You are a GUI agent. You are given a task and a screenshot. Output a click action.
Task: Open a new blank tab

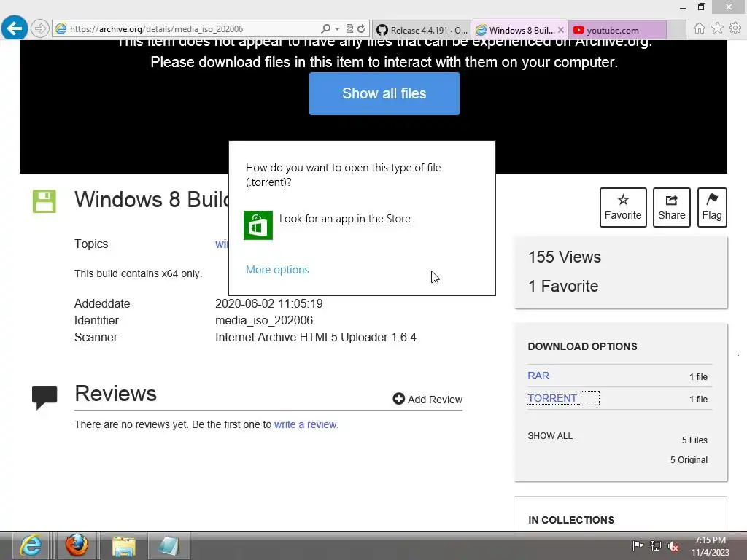click(676, 30)
